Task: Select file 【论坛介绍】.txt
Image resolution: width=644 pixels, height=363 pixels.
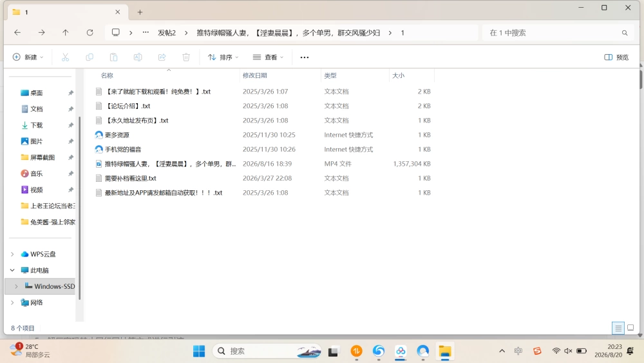Action: (x=128, y=106)
